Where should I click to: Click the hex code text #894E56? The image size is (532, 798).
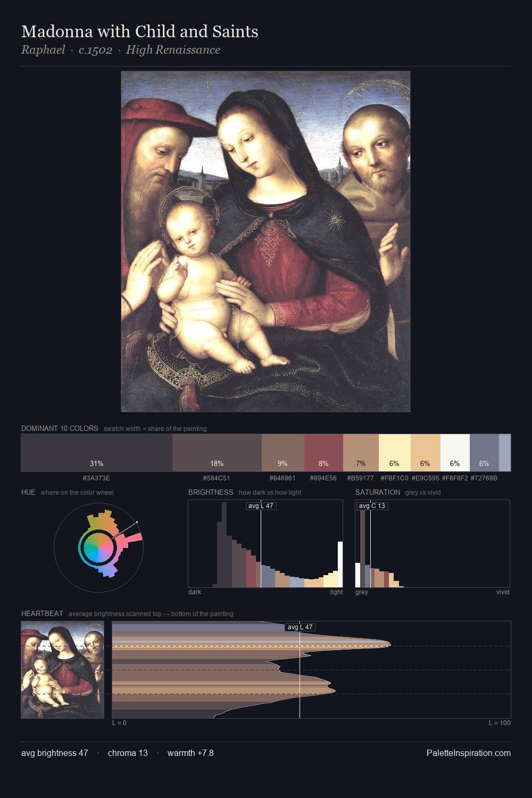[323, 478]
